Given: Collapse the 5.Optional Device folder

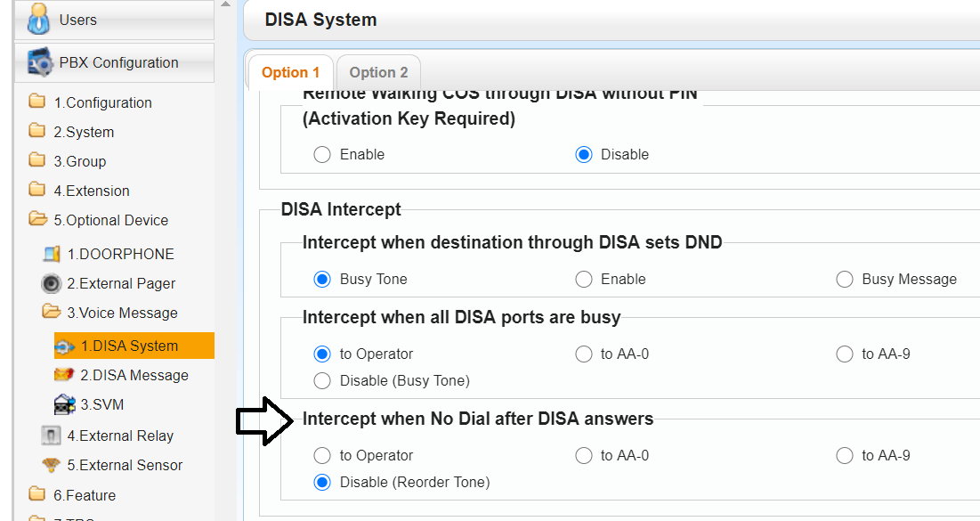Looking at the screenshot, I should pos(37,219).
